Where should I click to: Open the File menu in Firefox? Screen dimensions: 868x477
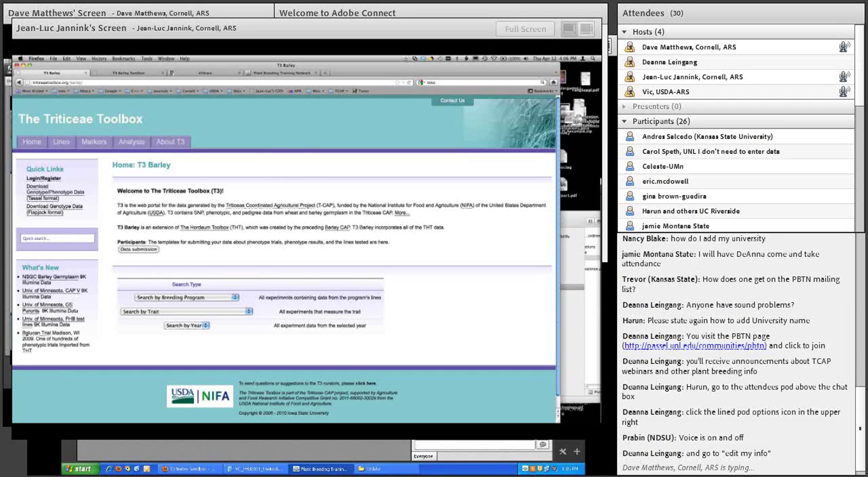(x=53, y=59)
